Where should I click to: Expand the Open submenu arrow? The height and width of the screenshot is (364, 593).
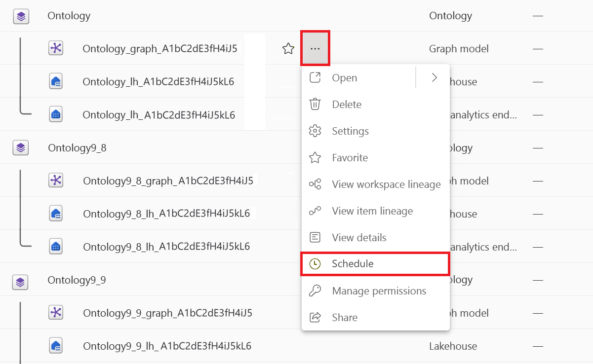click(434, 77)
